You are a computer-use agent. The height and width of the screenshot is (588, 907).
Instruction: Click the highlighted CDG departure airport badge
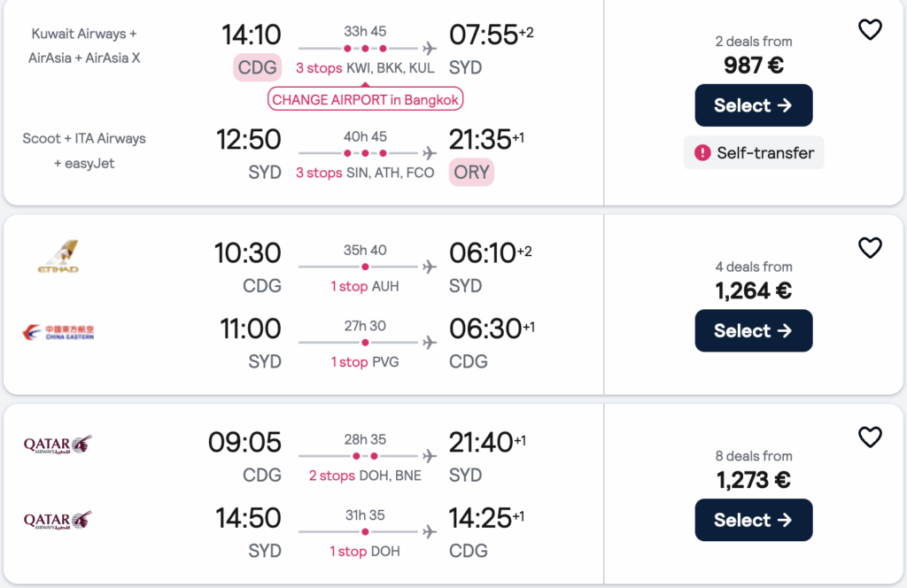click(x=258, y=67)
